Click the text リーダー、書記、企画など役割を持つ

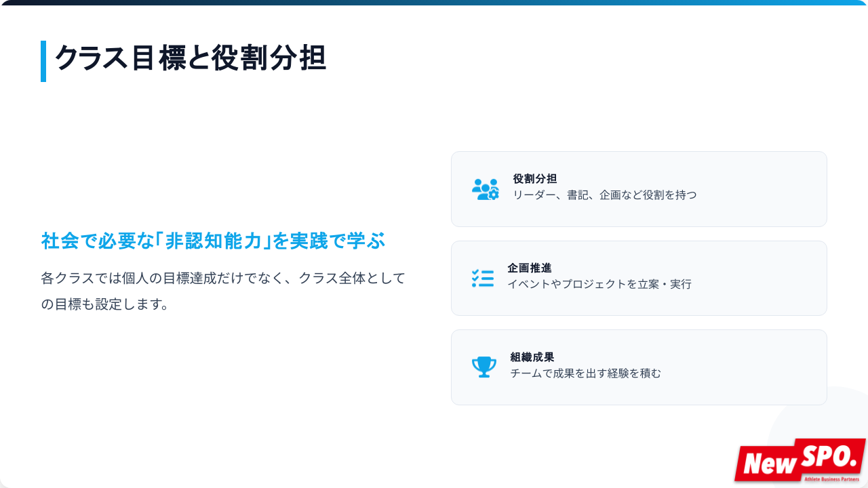tap(605, 195)
